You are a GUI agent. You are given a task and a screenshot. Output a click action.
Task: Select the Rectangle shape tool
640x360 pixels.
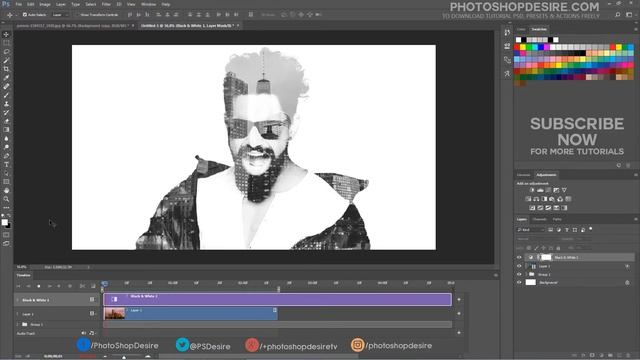(x=6, y=182)
